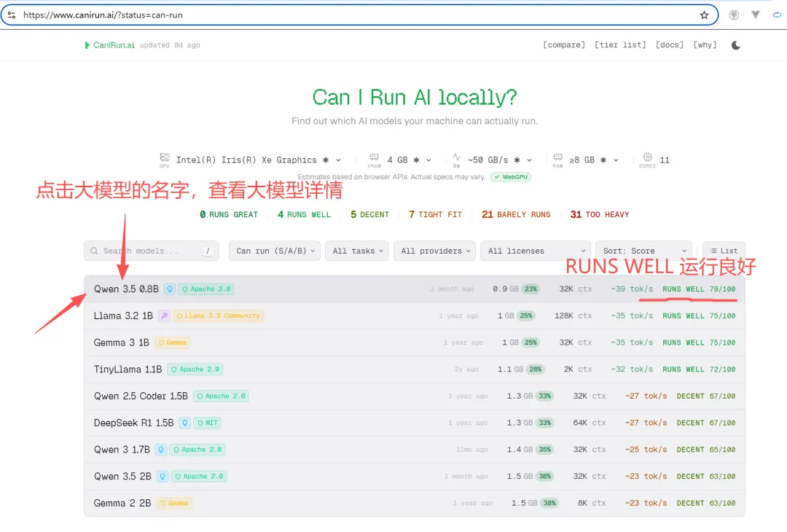Image resolution: width=787 pixels, height=532 pixels.
Task: Open the browser extension icon beside the star
Action: [x=734, y=15]
